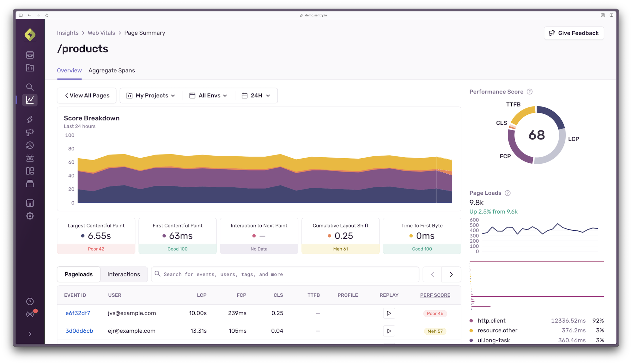Click View All Pages button
The image size is (632, 364).
86,95
